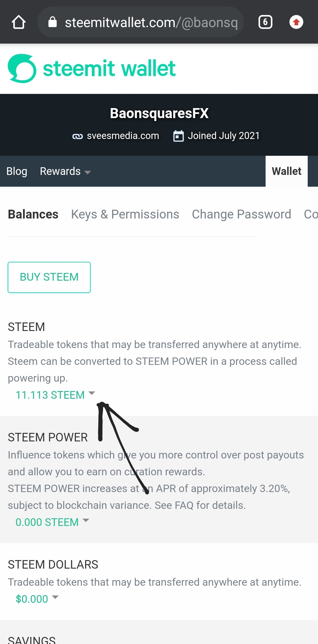
Task: Open the browser tab switcher
Action: [x=265, y=22]
